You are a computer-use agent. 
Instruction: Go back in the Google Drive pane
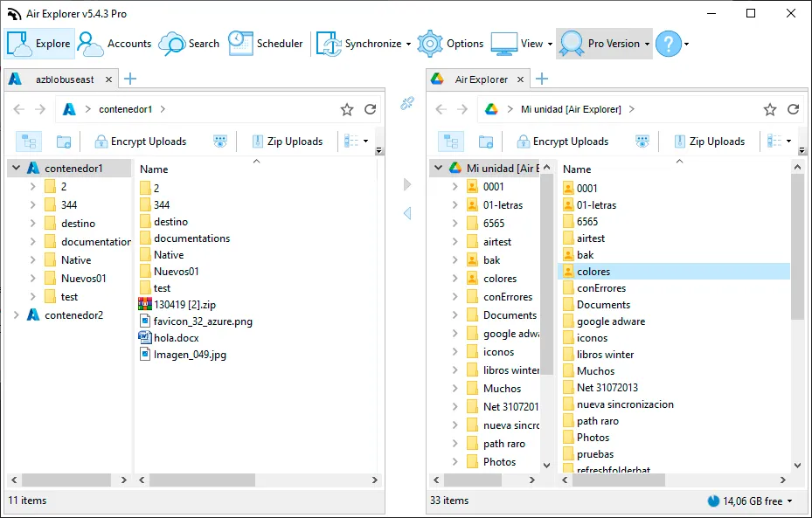tap(441, 109)
